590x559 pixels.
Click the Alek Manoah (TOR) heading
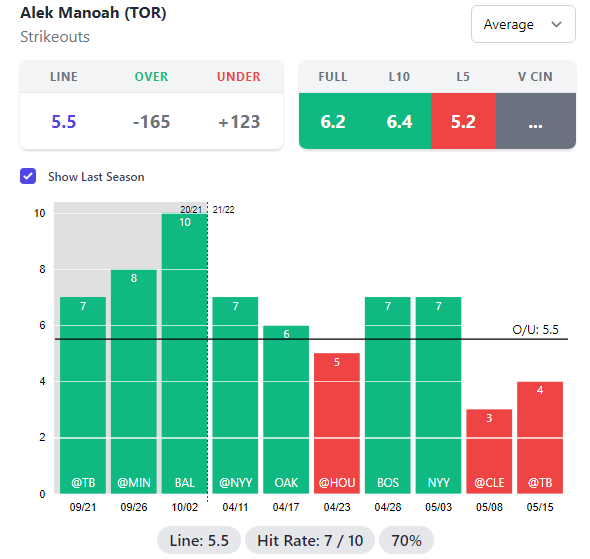93,13
